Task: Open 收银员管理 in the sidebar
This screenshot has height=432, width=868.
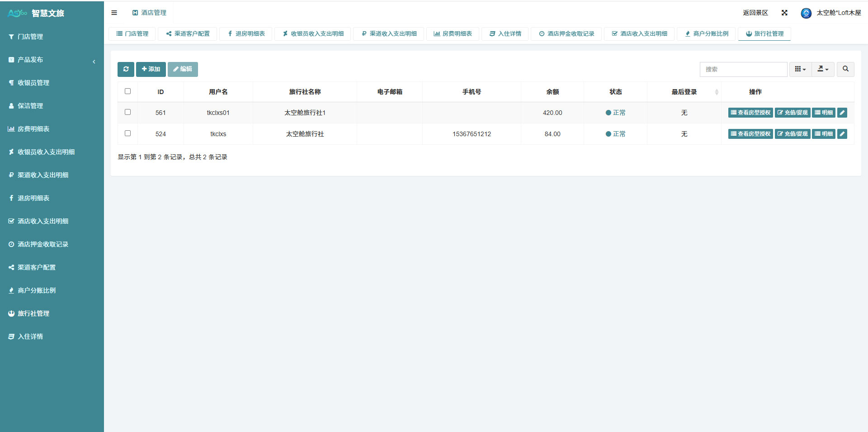Action: (52, 83)
